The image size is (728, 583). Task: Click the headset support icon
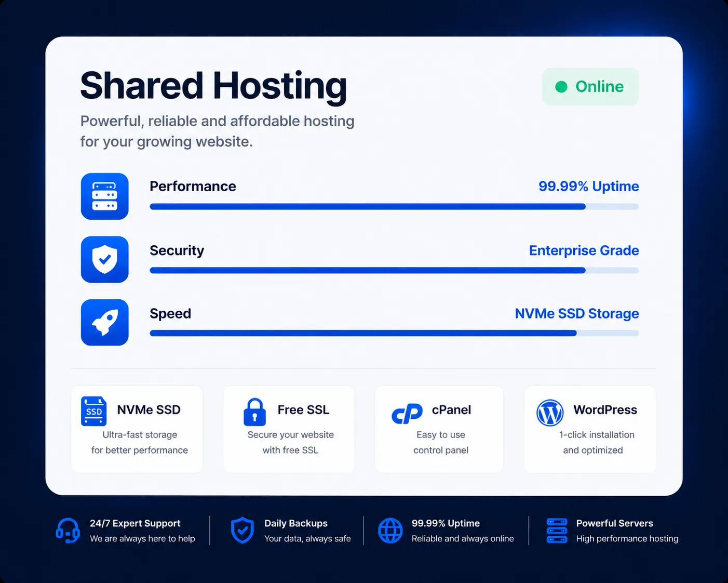pos(68,531)
